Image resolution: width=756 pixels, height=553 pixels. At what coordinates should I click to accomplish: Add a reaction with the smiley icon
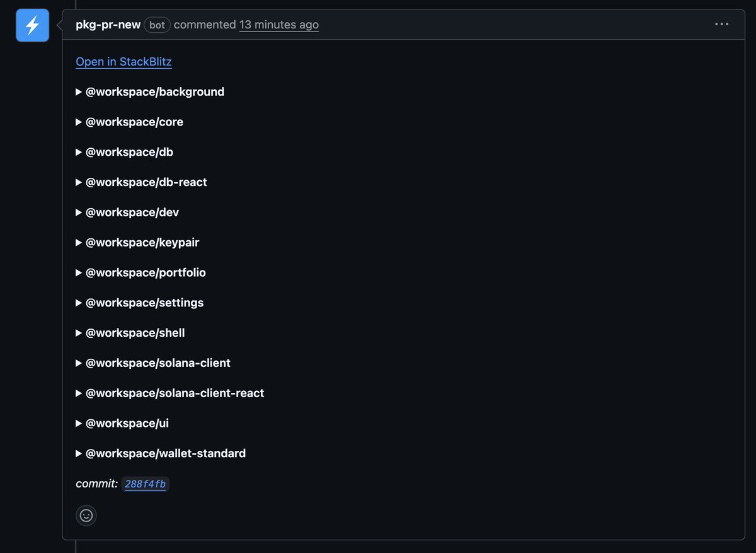coord(86,515)
